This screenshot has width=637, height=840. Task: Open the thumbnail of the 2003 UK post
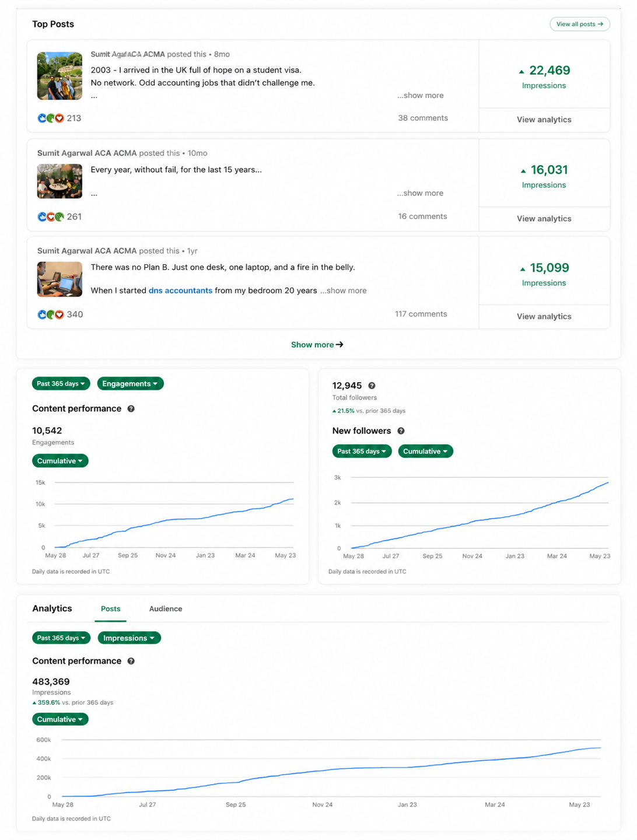click(60, 76)
